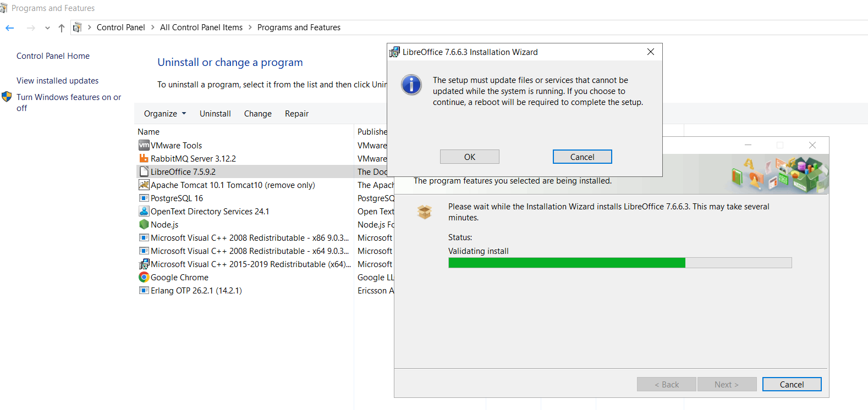Select the Node.js hexagon icon

click(144, 224)
